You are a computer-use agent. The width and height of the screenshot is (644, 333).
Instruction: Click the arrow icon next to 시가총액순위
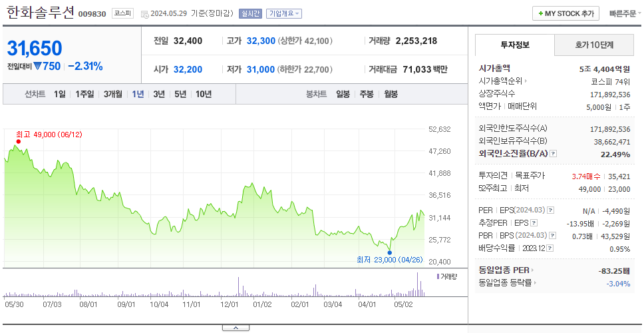pos(526,81)
